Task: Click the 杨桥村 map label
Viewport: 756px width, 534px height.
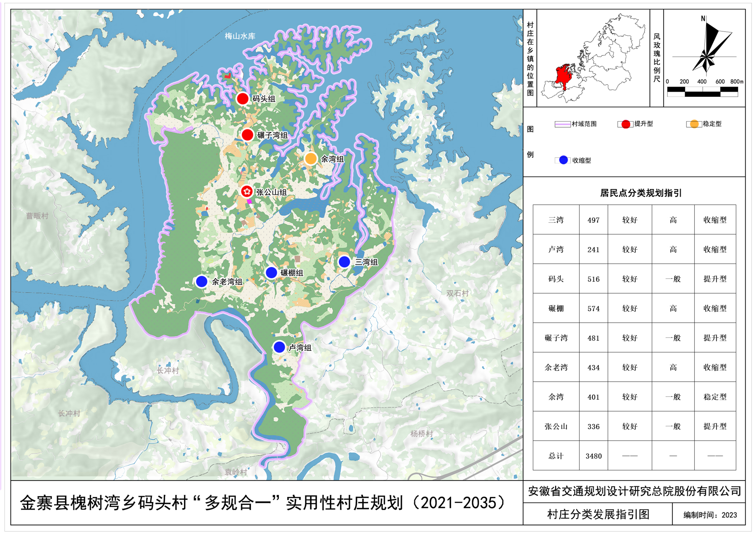Action: pyautogui.click(x=422, y=434)
